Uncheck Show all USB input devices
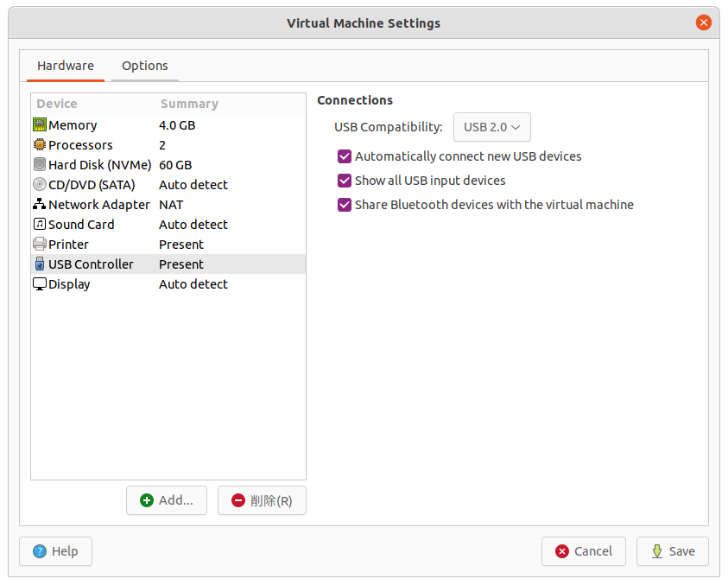Screen dimensions: 728x585 [x=345, y=181]
